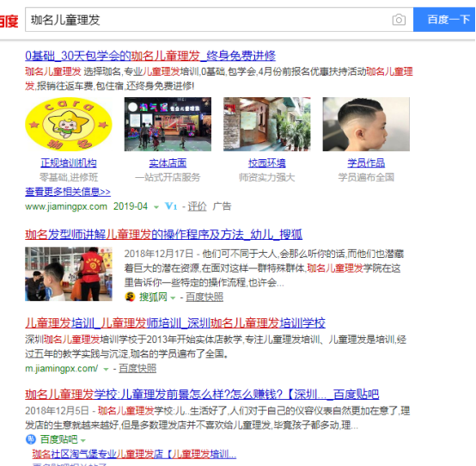
Task: Expand dropdown arrow after m.jiamingpx.com/
Action: [106, 370]
